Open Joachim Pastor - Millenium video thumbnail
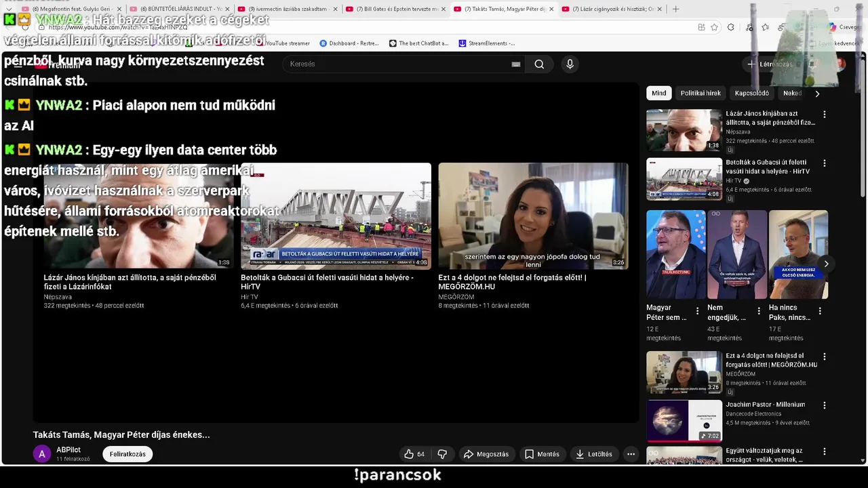The image size is (868, 488). pos(684,421)
